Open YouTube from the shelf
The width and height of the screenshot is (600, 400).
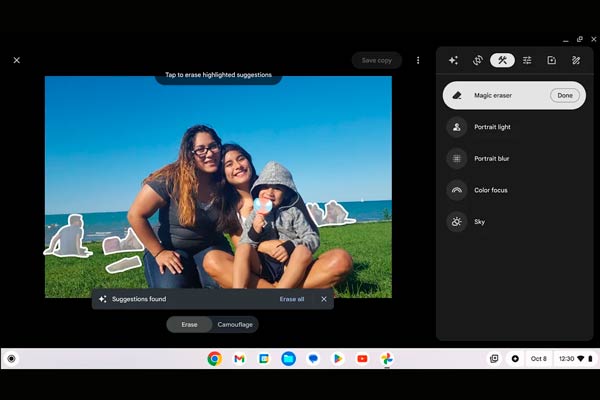click(362, 359)
